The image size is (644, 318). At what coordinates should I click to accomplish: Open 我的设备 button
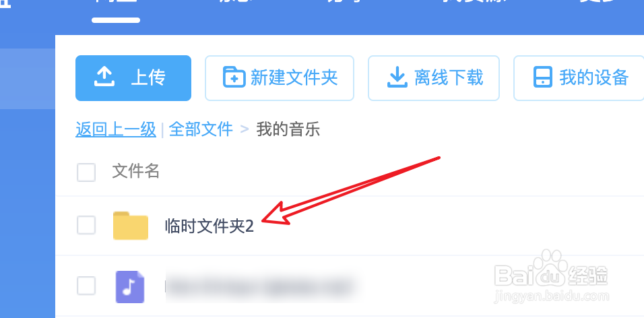pos(579,78)
